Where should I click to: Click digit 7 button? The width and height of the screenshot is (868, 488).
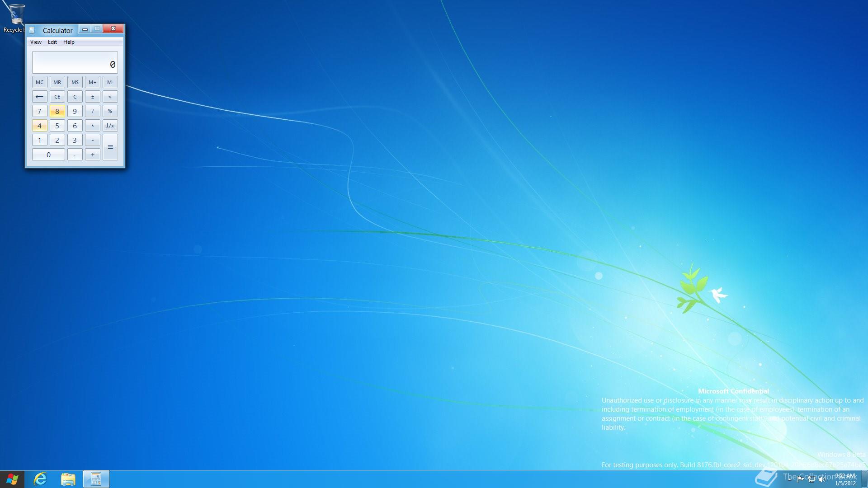[39, 111]
